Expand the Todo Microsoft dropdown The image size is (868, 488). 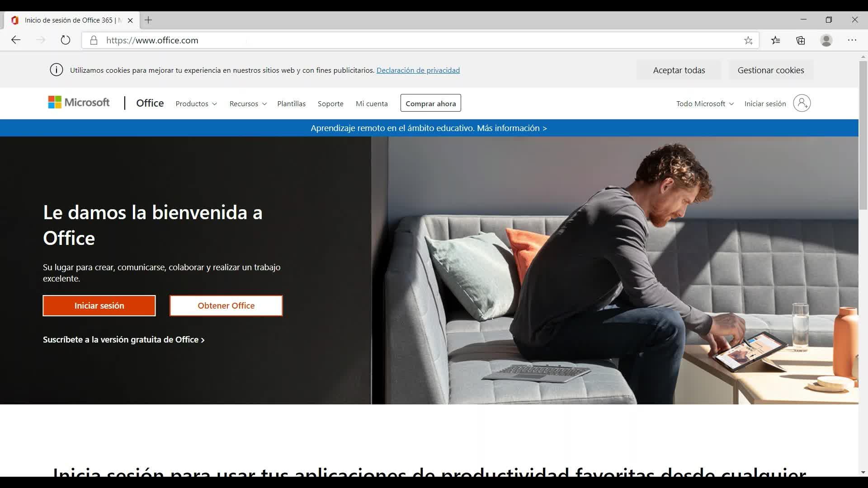click(704, 103)
